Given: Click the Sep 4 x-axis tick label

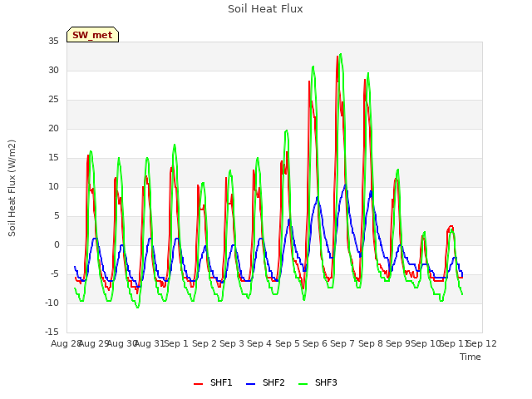Looking at the screenshot, I should (x=259, y=343).
